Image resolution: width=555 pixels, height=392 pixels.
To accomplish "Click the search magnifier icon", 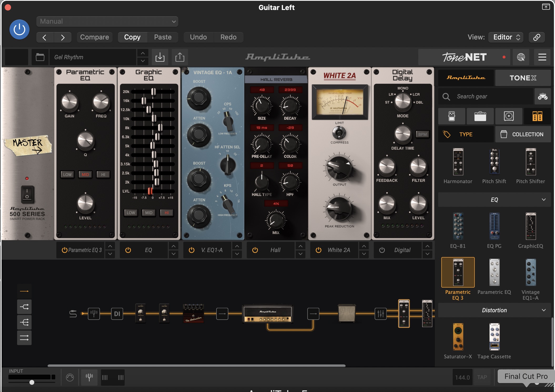I will (x=446, y=97).
